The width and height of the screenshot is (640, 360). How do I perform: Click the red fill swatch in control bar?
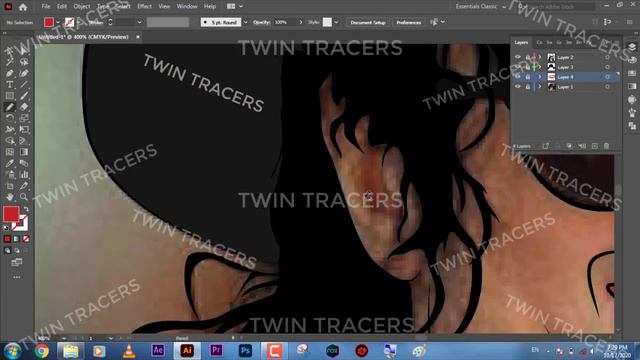coord(49,22)
